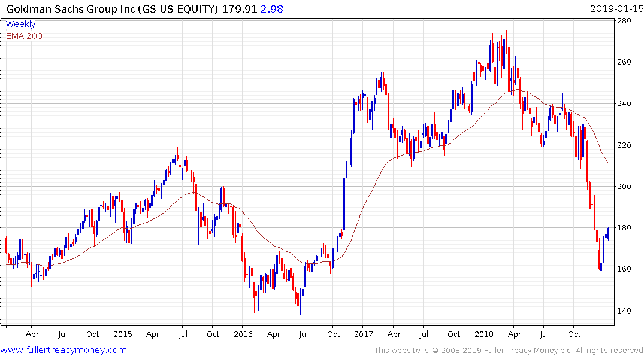Viewport: 644px width, 359px height.
Task: Click the www.fullertreacymoney.com link
Action: pos(64,350)
